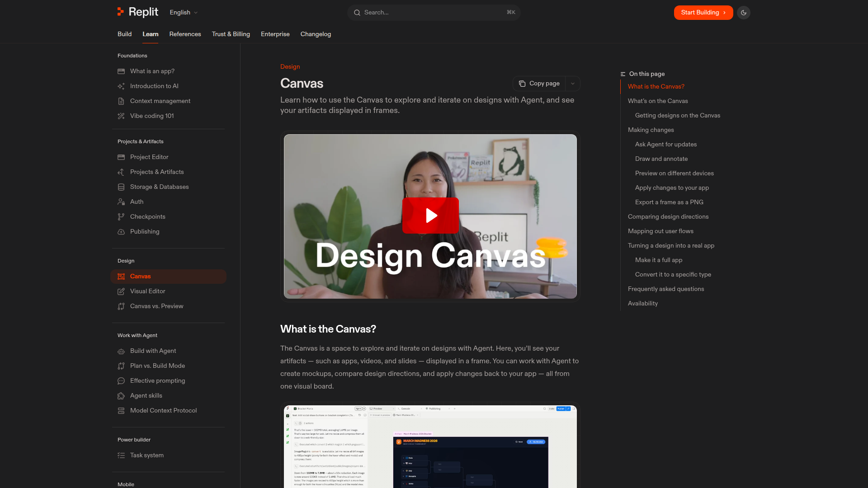Click the Context management document icon
The height and width of the screenshot is (488, 868).
click(121, 101)
